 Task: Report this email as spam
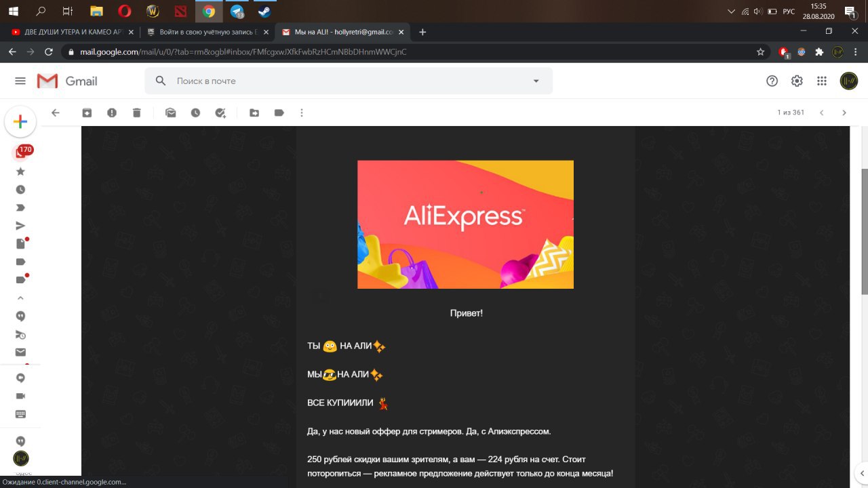(112, 113)
